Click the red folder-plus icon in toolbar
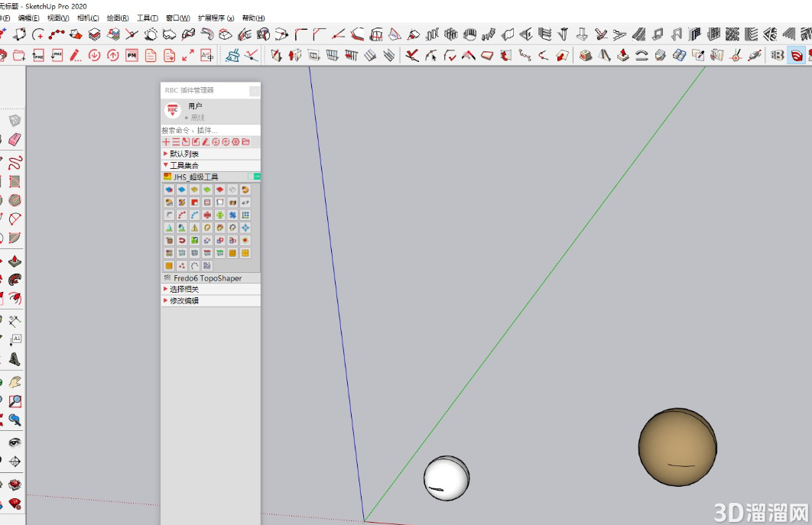This screenshot has height=525, width=812. pos(19,55)
